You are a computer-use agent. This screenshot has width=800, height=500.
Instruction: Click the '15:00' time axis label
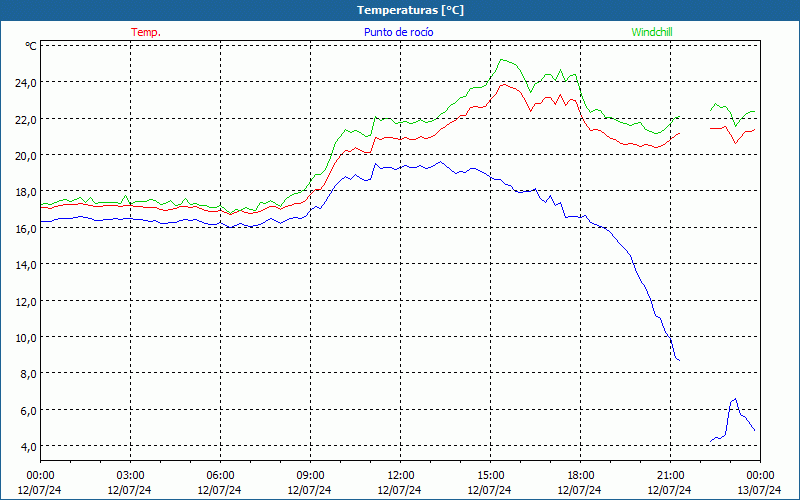click(490, 476)
